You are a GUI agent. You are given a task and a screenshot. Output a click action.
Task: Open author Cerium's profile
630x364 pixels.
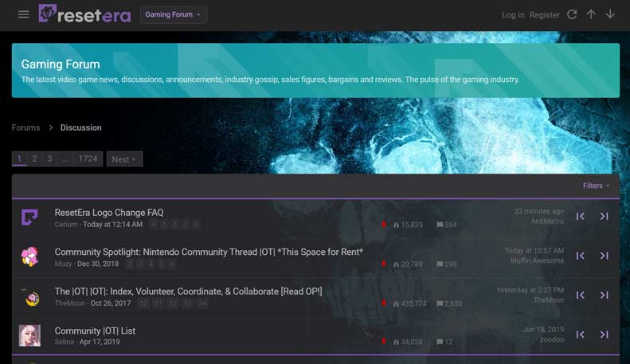pyautogui.click(x=66, y=224)
